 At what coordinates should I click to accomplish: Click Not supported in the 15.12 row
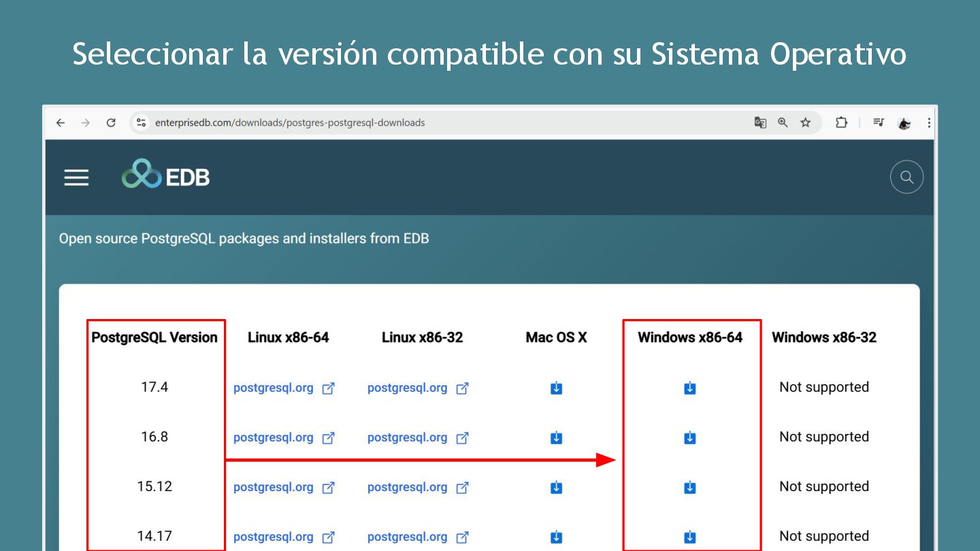coord(824,487)
